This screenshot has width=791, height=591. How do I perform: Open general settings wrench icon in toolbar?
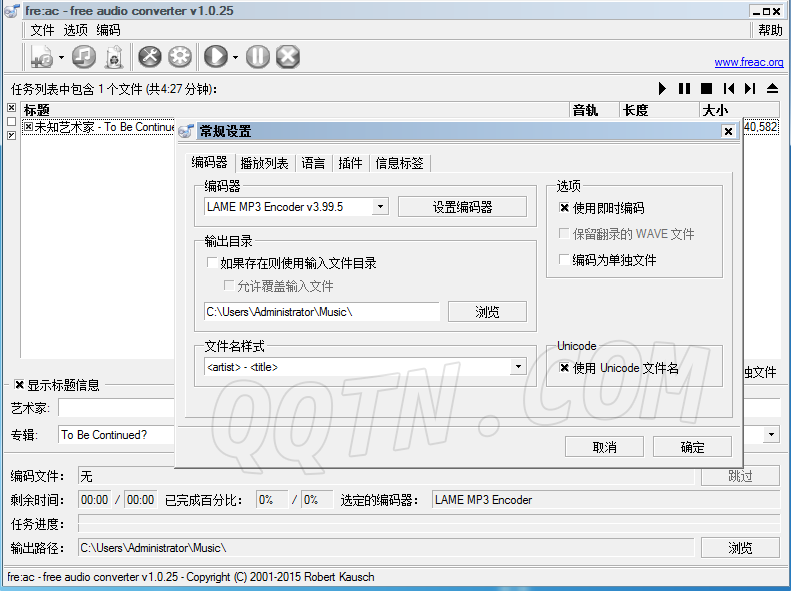click(149, 57)
